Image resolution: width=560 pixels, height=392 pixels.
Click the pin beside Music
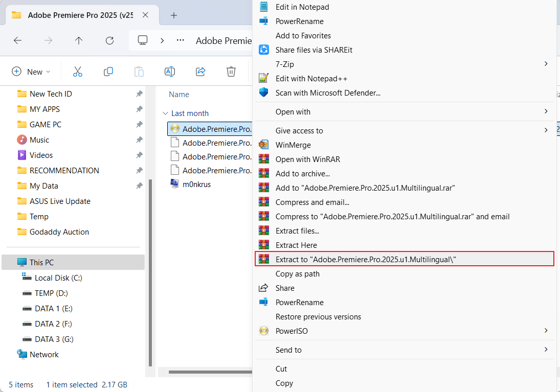pyautogui.click(x=139, y=140)
